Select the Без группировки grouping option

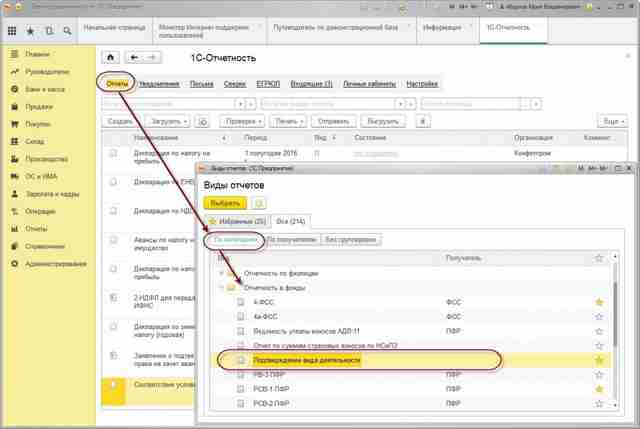click(x=351, y=240)
